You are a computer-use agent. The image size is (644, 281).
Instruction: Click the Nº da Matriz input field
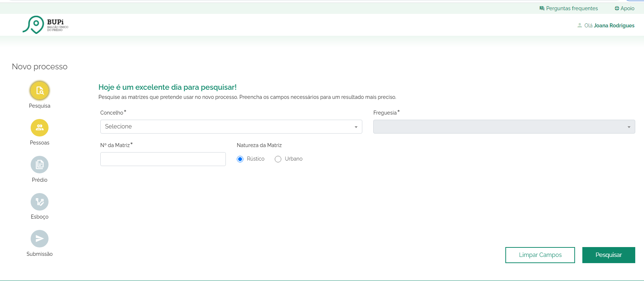[x=163, y=159]
